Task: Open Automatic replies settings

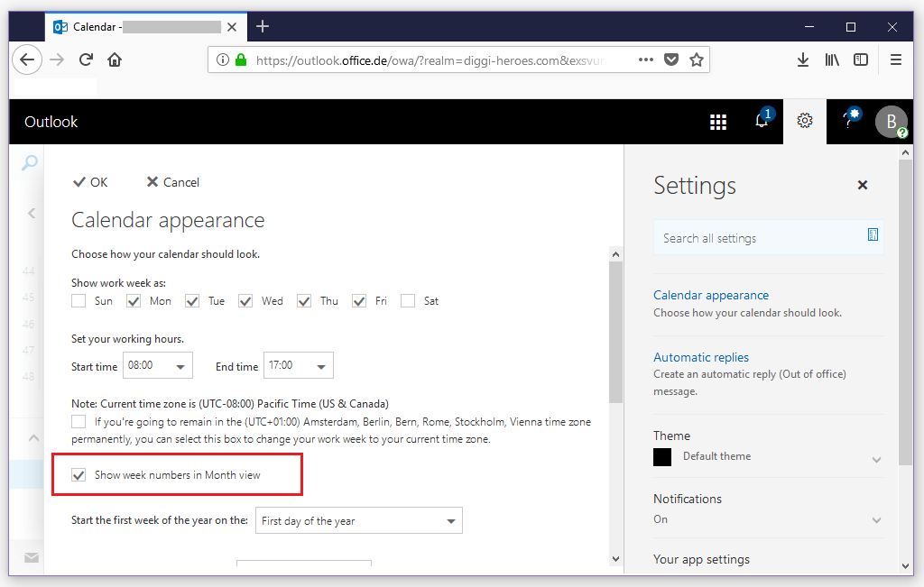Action: point(701,357)
